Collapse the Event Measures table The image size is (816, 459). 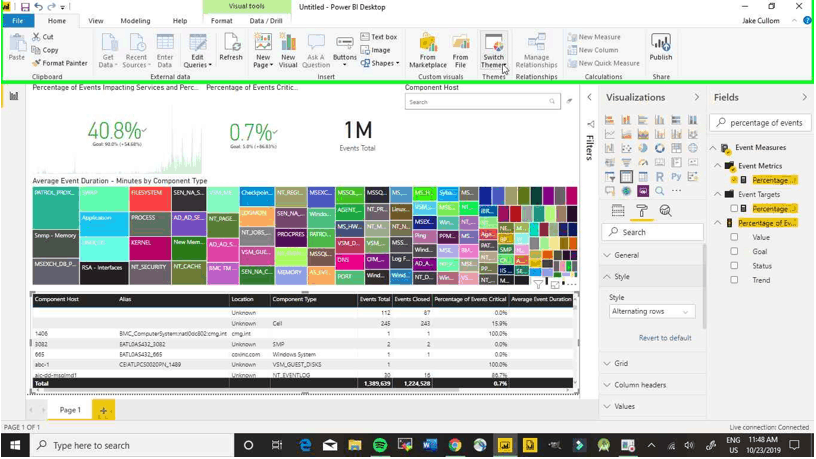click(713, 148)
